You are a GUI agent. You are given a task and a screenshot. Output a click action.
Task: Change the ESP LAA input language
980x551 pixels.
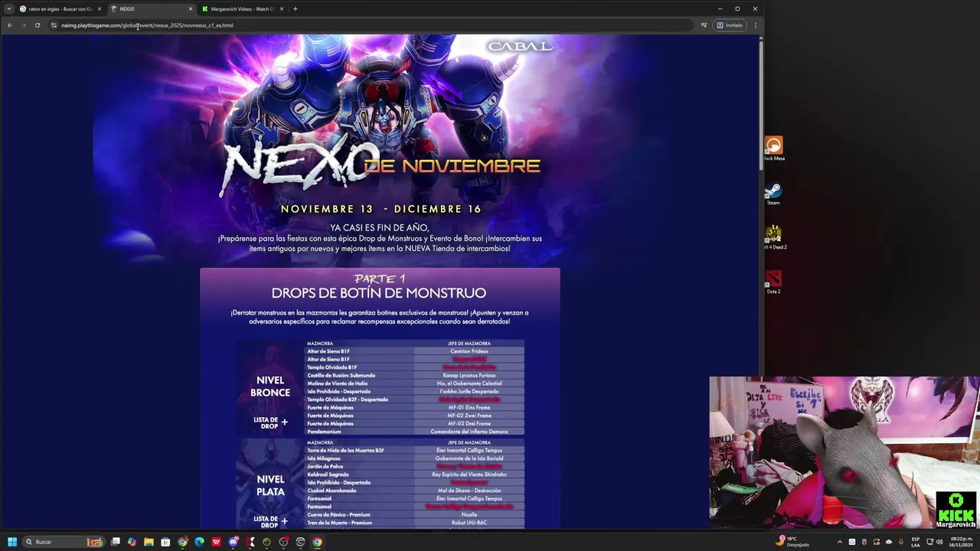click(x=916, y=542)
